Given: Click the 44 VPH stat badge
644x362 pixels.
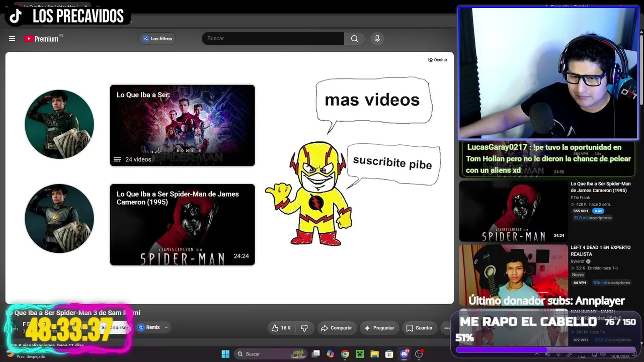Looking at the screenshot, I should pos(580,283).
